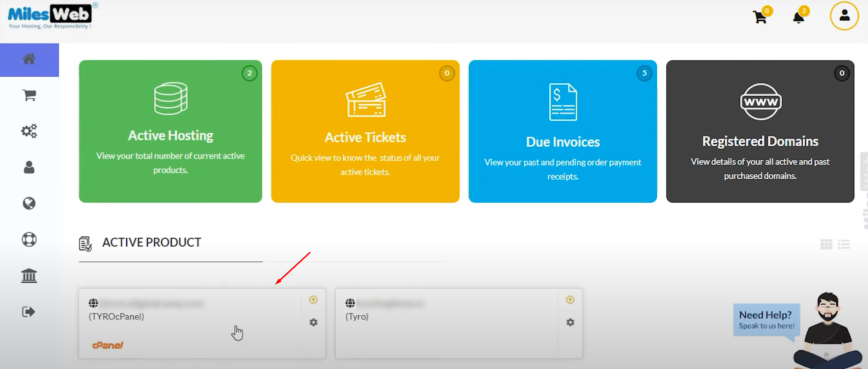
Task: Open the user profile avatar menu
Action: [844, 16]
